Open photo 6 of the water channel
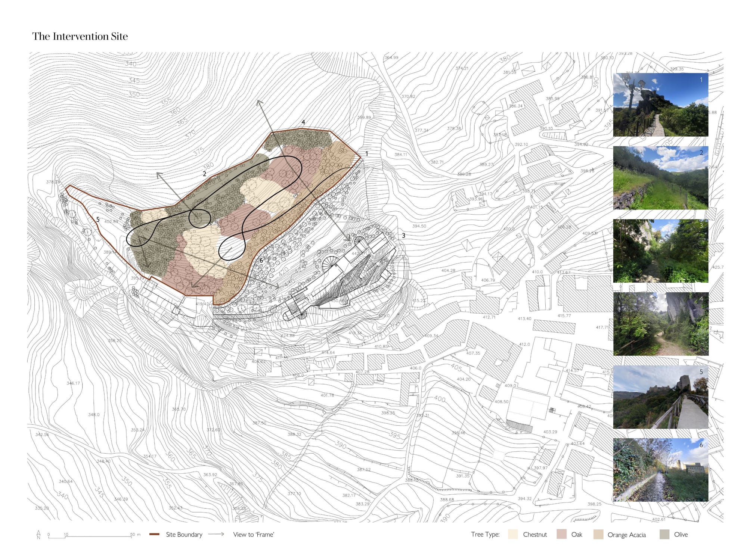 660,470
